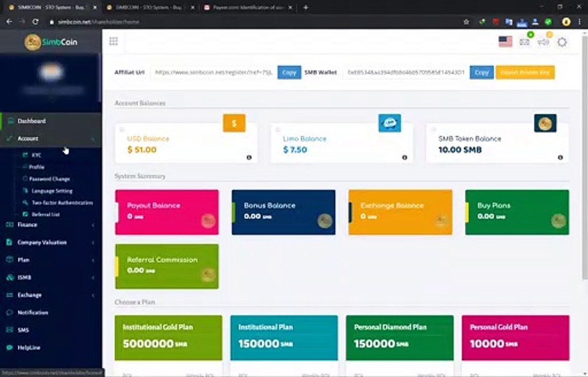Click the Export Private Key button
Viewport: 588px width, 377px height.
point(525,72)
